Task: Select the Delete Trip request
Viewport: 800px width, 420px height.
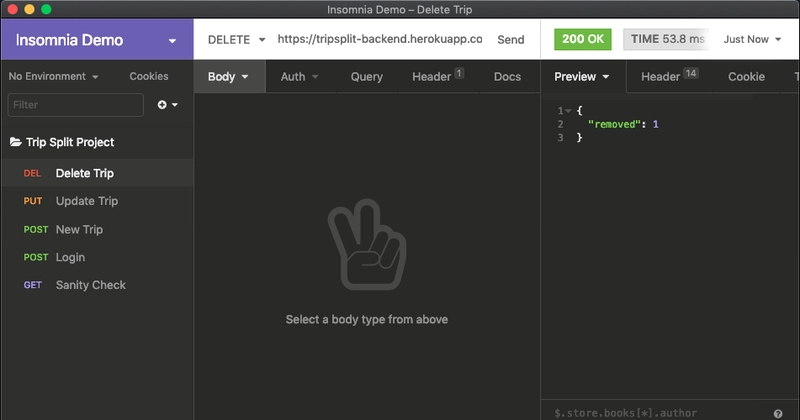Action: click(x=97, y=173)
